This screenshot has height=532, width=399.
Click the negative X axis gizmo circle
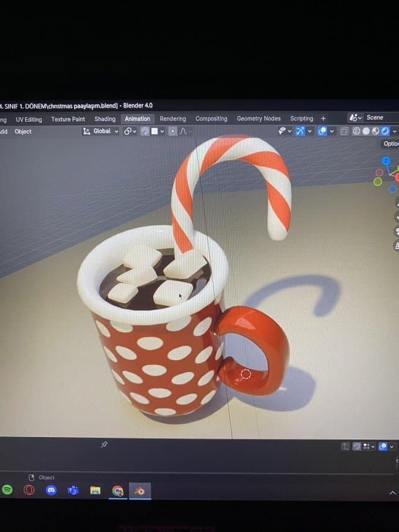[x=379, y=173]
